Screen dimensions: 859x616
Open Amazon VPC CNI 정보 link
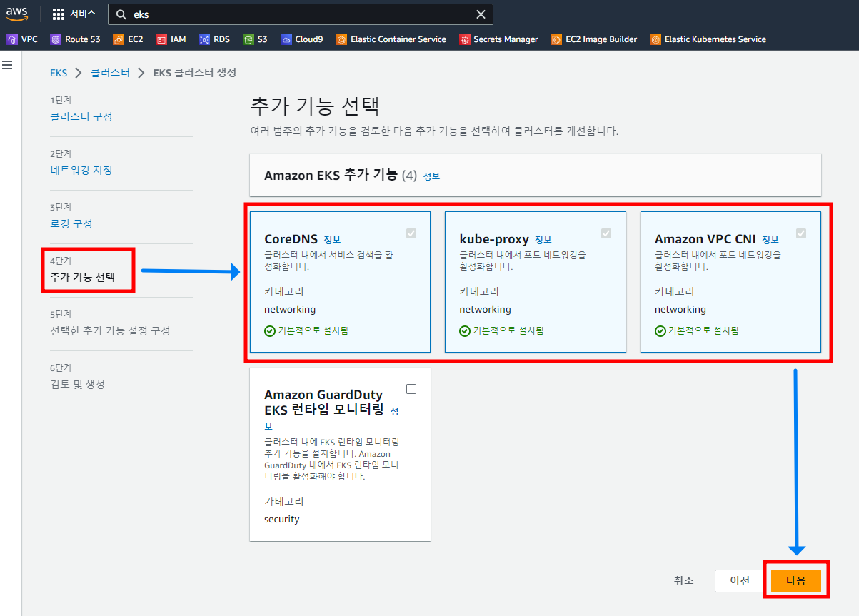(x=770, y=239)
